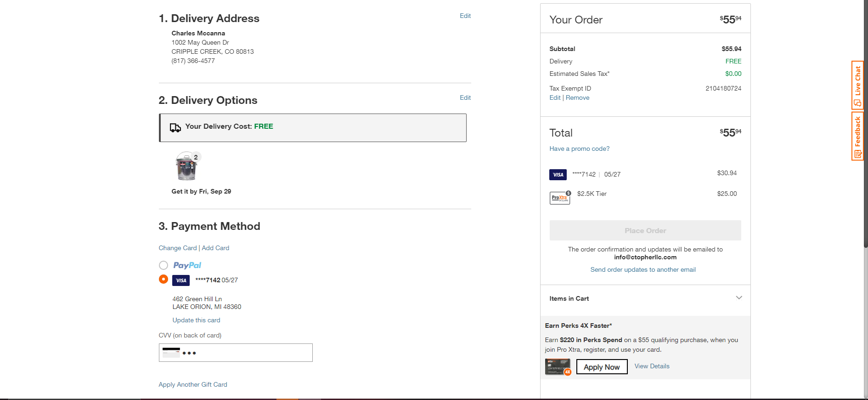
Task: Select the Visa ending 7142 radio button
Action: 163,280
